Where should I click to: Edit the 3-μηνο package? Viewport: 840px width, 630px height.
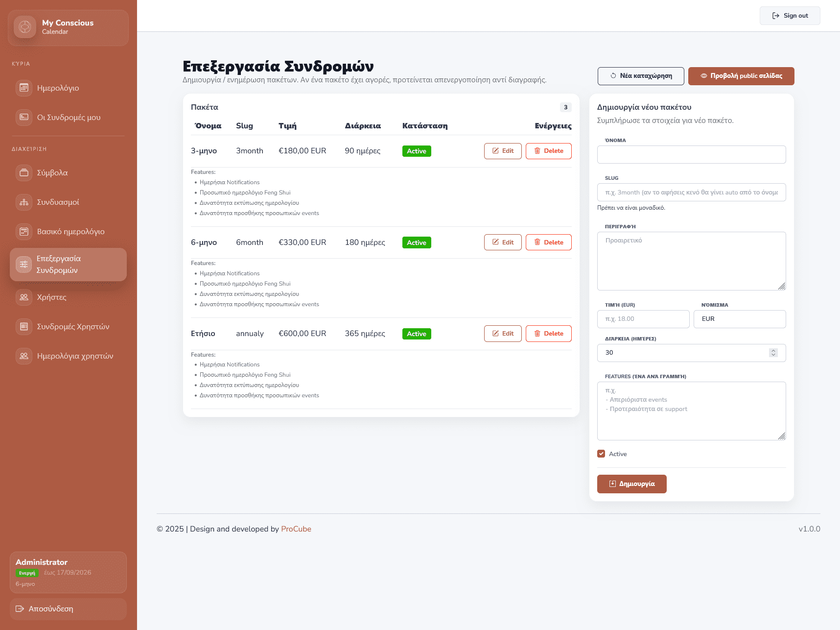click(503, 151)
